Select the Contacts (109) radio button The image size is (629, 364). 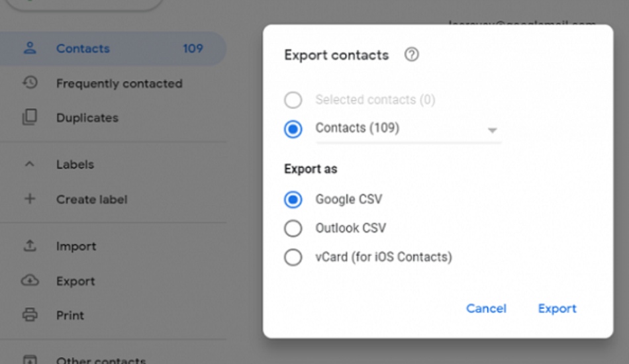tap(293, 129)
